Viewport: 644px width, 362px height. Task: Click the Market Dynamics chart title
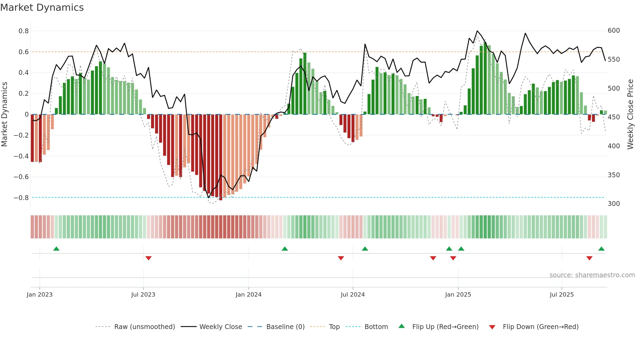(42, 8)
